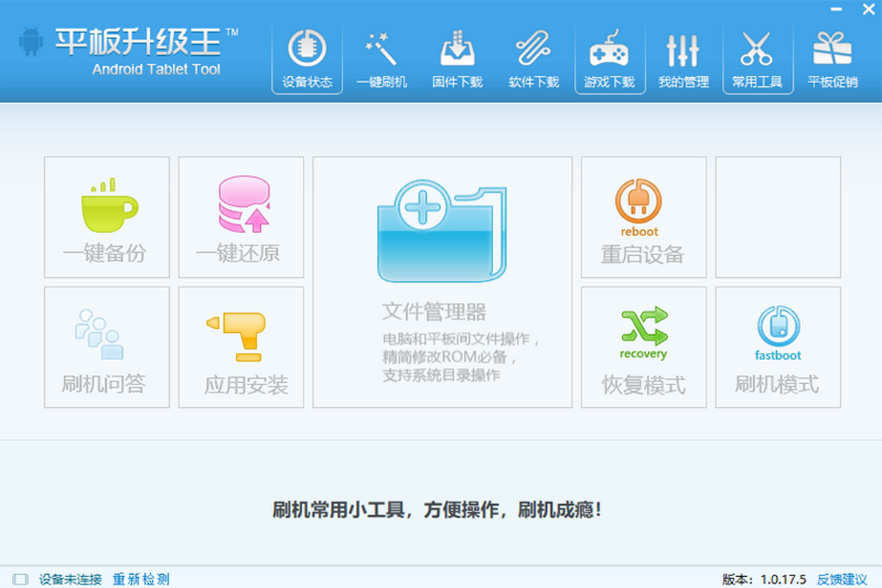Click the 刷机常用小工具 slogan text

pos(437,510)
